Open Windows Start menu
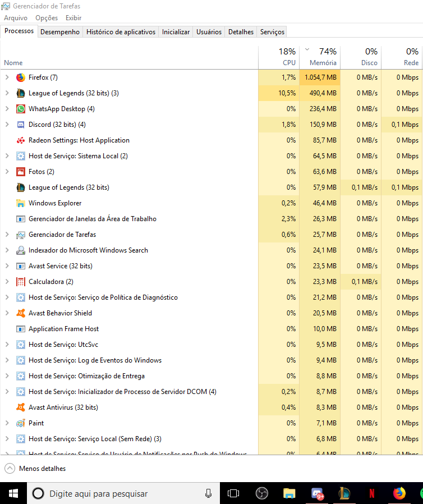The height and width of the screenshot is (504, 423). (13, 493)
